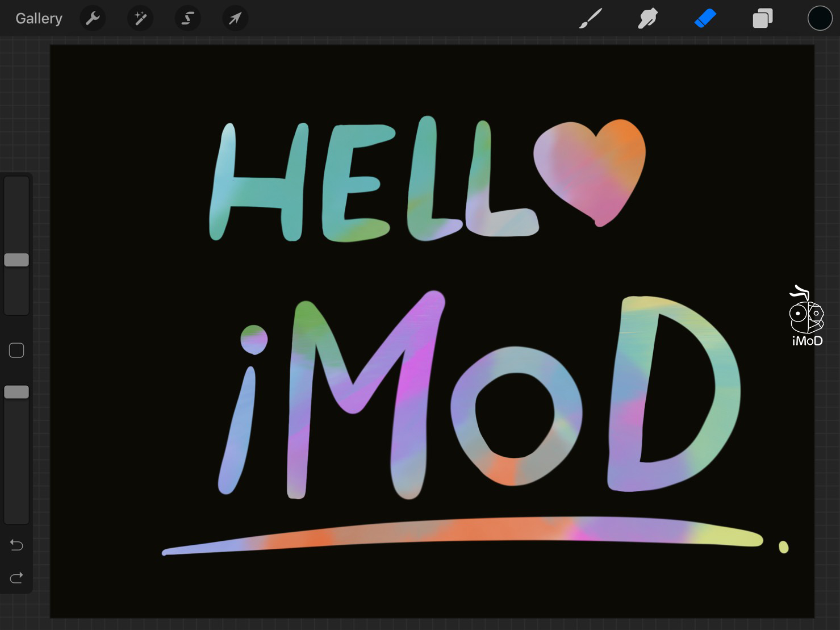Screen dimensions: 840x630
Task: Open the Actions wrench menu
Action: tap(93, 19)
